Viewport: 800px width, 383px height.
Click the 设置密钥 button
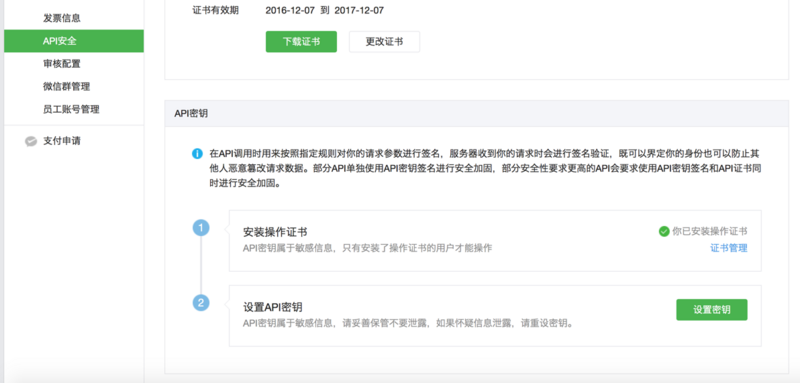(x=712, y=310)
